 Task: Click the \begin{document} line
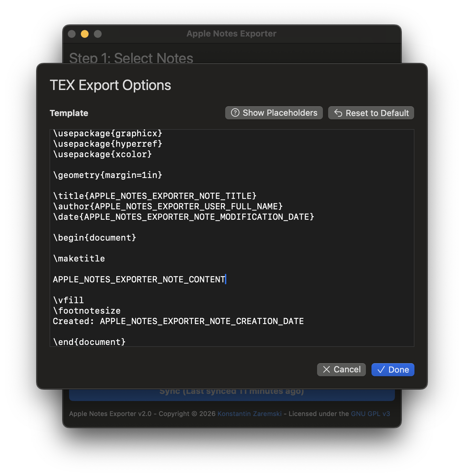(x=94, y=238)
